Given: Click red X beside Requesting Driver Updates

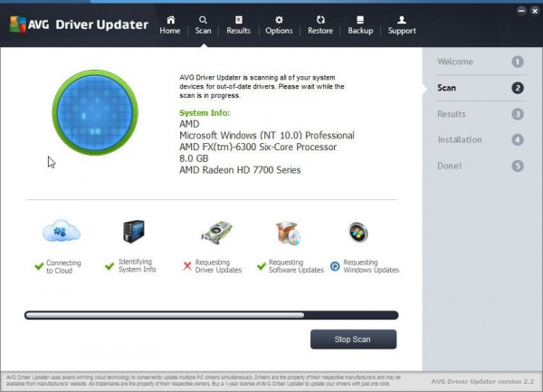Looking at the screenshot, I should pyautogui.click(x=187, y=266).
